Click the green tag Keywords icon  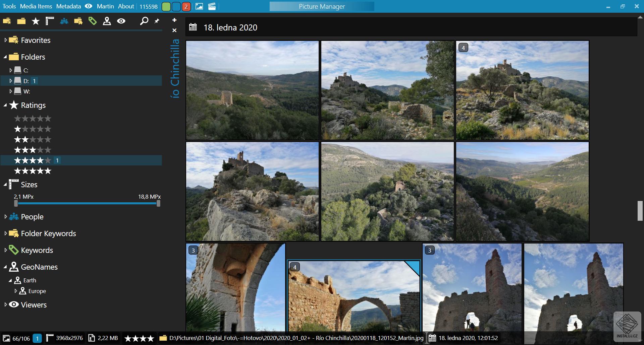(x=93, y=21)
